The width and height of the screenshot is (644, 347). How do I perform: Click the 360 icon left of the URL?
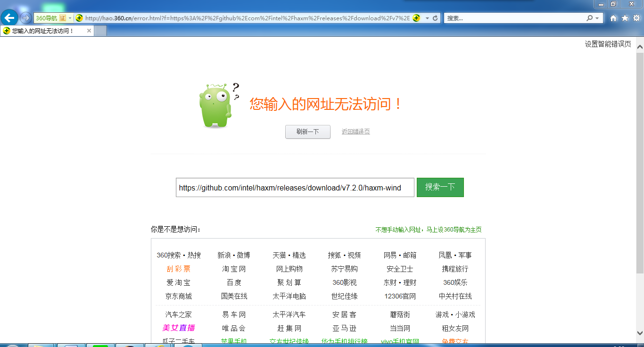point(79,18)
